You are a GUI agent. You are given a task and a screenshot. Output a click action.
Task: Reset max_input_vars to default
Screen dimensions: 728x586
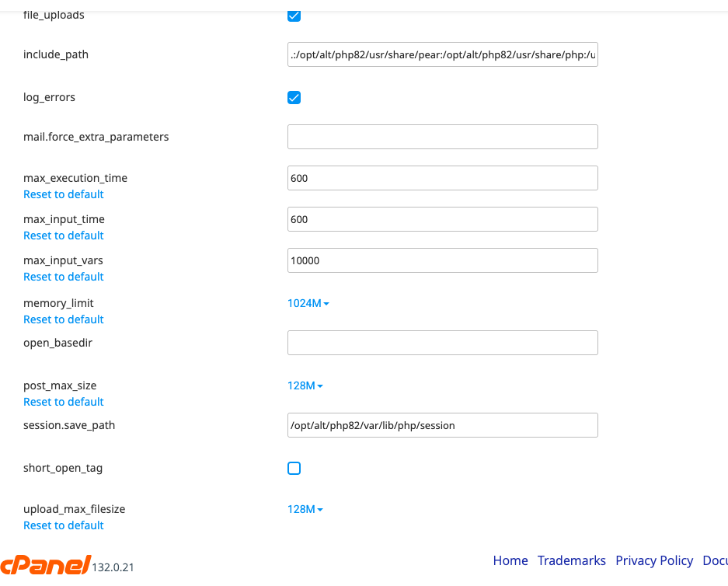64,277
